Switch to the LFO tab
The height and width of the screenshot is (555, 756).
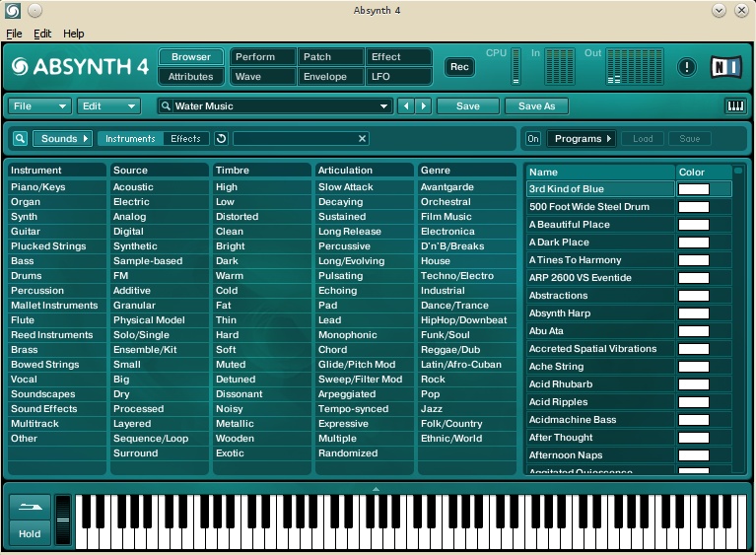[399, 77]
